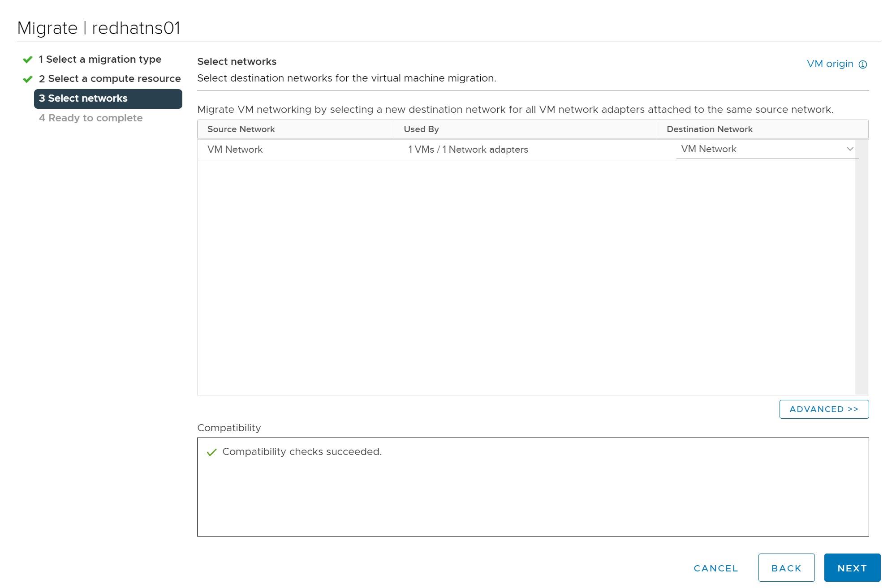Select step 3 Select networks
The width and height of the screenshot is (896, 588).
point(108,99)
